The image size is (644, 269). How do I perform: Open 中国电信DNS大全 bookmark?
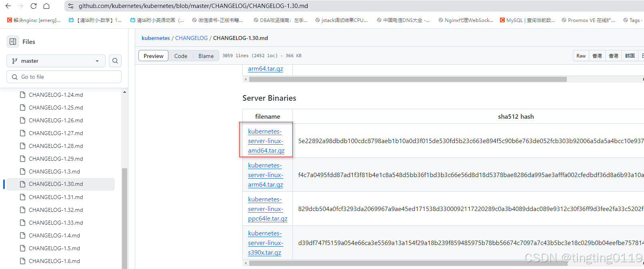[x=403, y=20]
